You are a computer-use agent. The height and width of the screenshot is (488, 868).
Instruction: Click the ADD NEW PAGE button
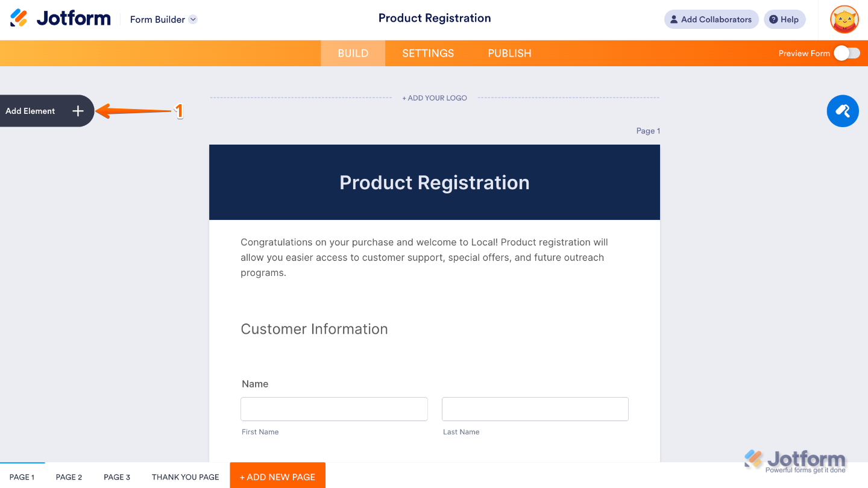pos(277,476)
